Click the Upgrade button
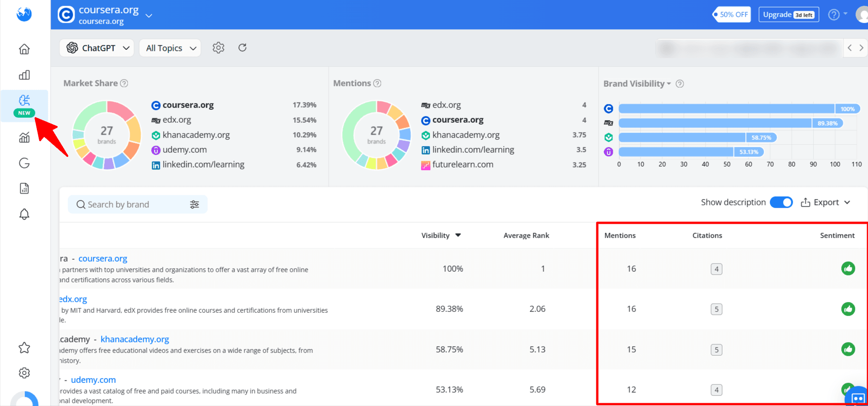Viewport: 868px width, 406px height. [789, 15]
